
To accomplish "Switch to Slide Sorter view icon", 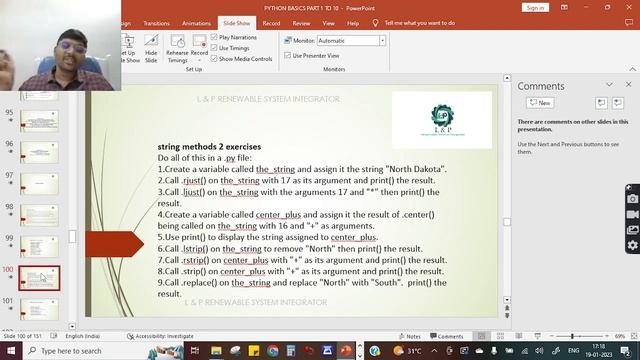I will pyautogui.click(x=500, y=336).
